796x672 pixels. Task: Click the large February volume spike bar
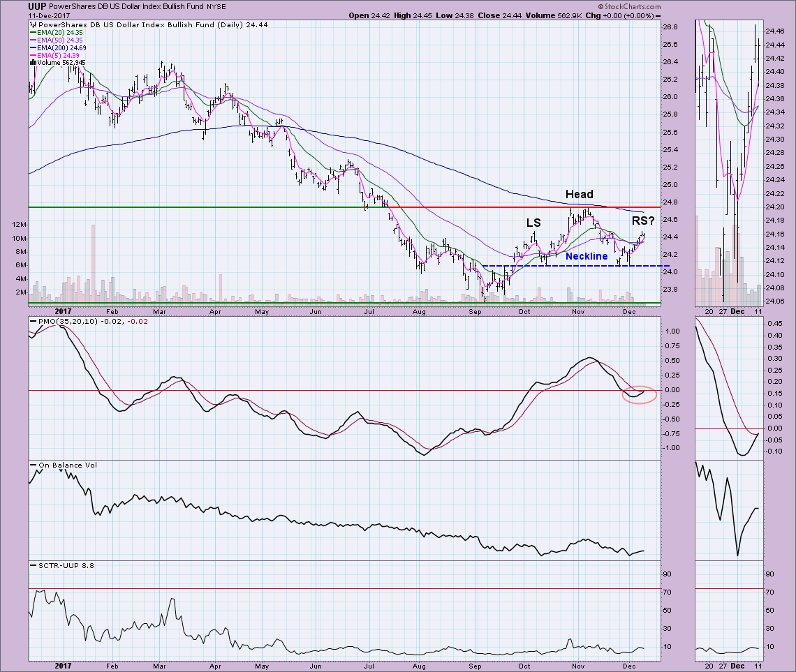click(x=93, y=264)
